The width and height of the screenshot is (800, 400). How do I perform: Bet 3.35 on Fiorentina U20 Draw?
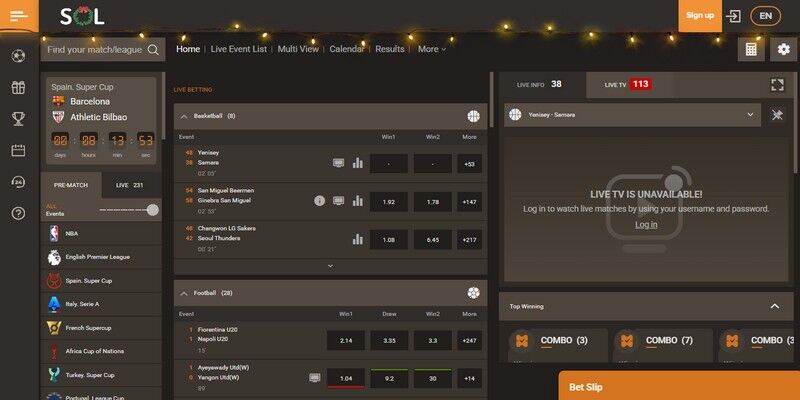click(x=389, y=340)
